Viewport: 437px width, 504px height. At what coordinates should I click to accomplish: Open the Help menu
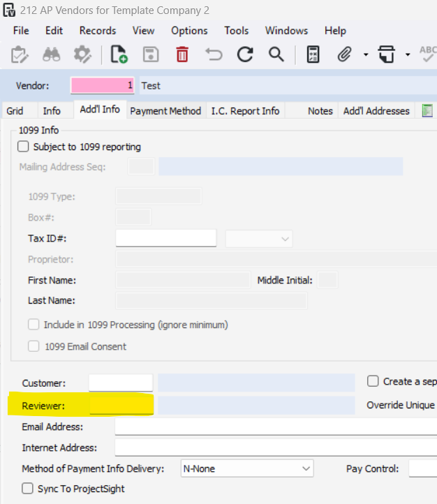coord(335,31)
